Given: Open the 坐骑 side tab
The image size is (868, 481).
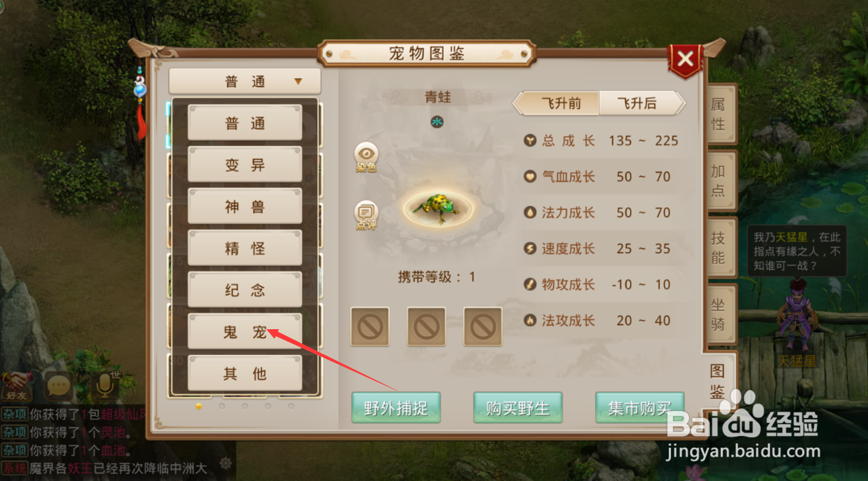Looking at the screenshot, I should pyautogui.click(x=720, y=314).
